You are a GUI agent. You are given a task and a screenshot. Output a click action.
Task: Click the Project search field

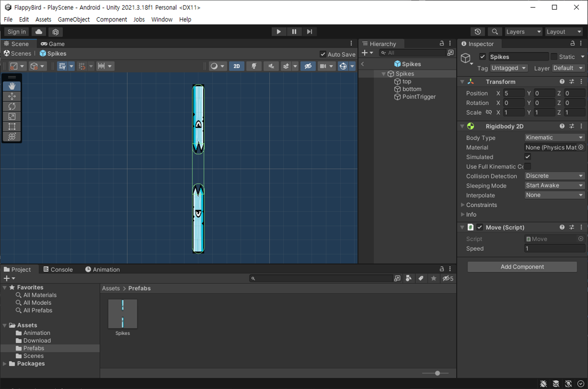point(322,278)
